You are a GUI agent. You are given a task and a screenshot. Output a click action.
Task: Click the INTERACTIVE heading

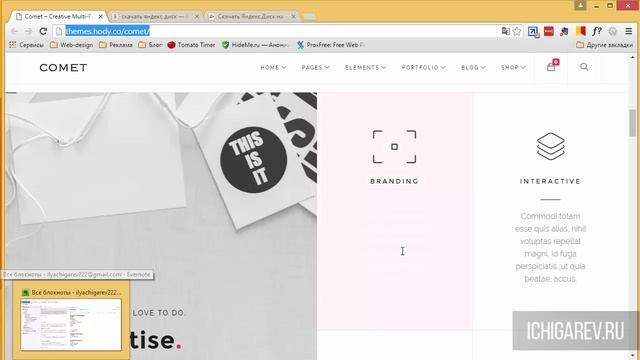pos(550,181)
